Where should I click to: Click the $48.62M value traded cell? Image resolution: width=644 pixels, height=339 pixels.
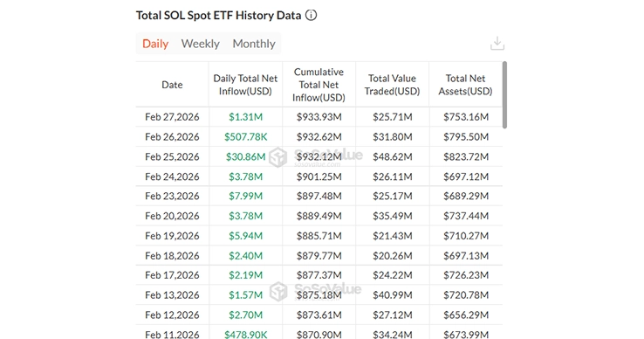coord(392,156)
